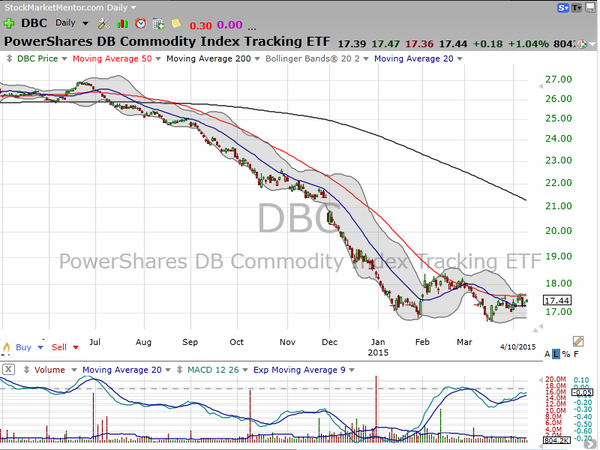The width and height of the screenshot is (600, 450).
Task: Open the Buy dropdown arrow
Action: (x=40, y=347)
